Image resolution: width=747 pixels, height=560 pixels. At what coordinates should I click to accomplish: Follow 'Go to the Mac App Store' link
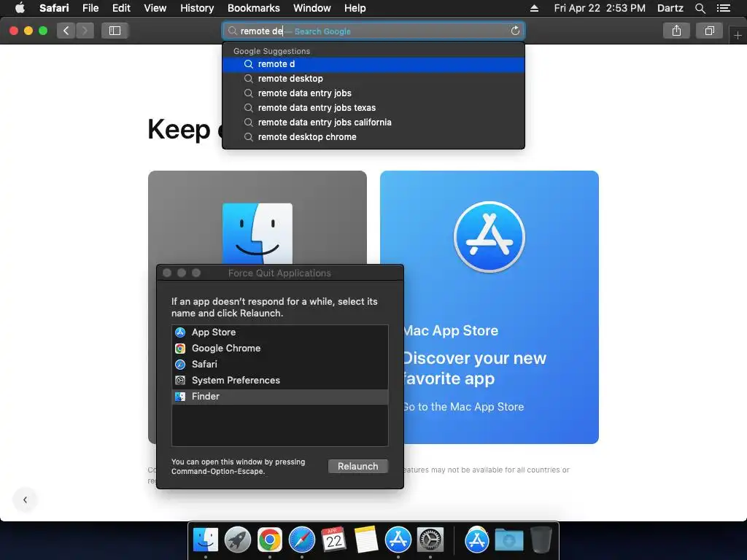tap(463, 407)
